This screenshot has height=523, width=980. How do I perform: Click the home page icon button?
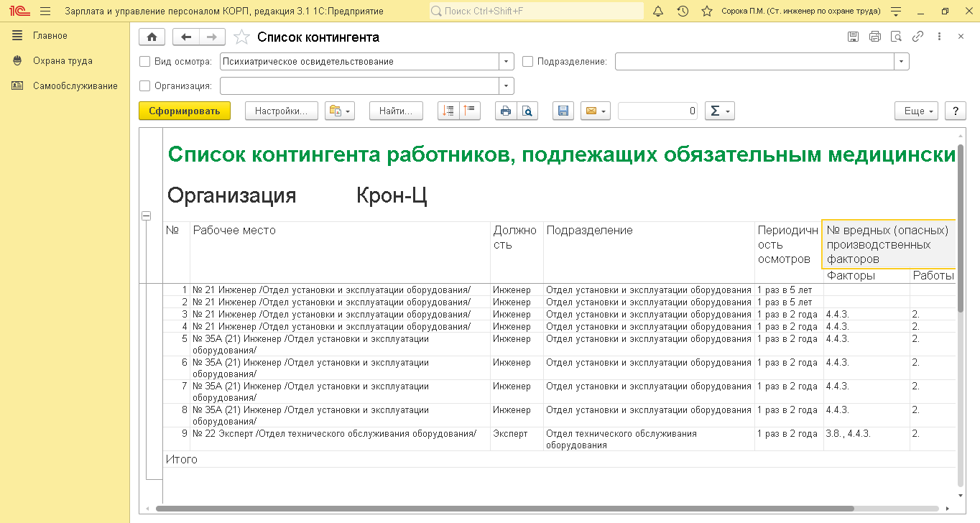tap(152, 37)
